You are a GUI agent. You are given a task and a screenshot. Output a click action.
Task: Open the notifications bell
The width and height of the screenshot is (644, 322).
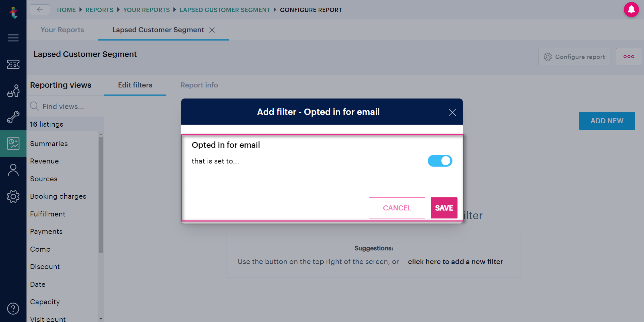631,9
